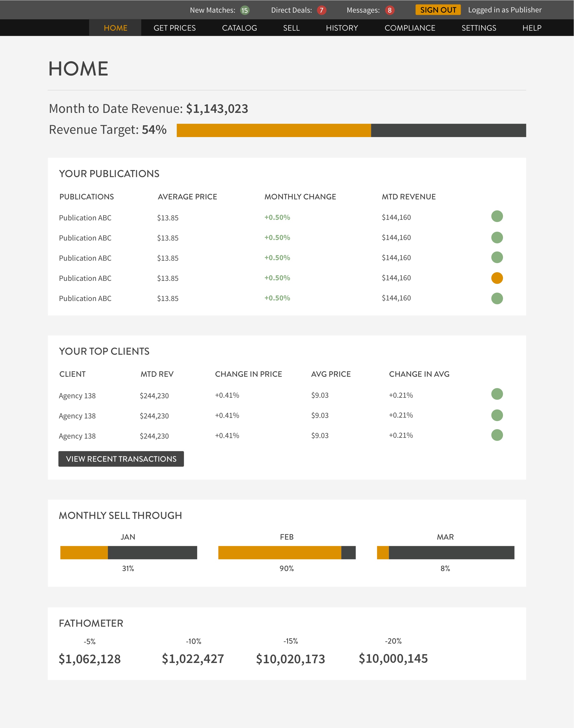Viewport: 574px width, 728px height.
Task: Click third Agency 138 row's status dot
Action: coord(497,435)
